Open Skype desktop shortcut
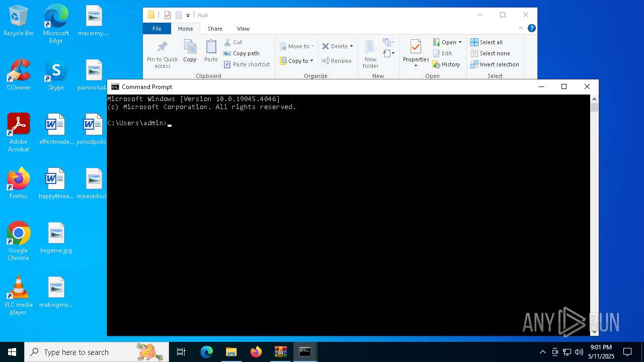 point(56,75)
